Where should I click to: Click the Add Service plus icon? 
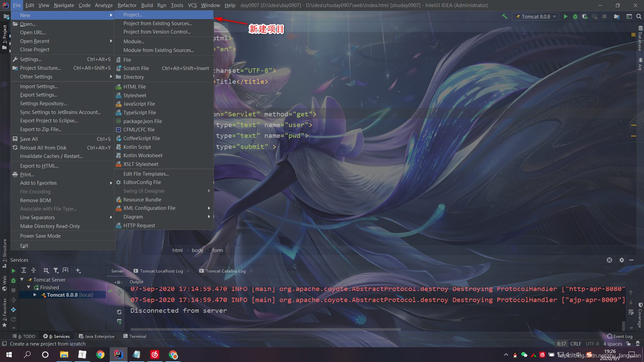point(78,270)
